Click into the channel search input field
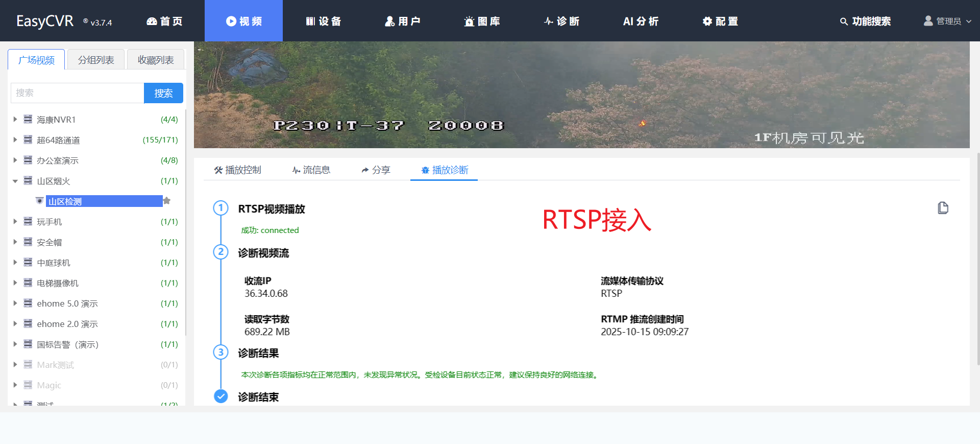980x444 pixels. [77, 93]
